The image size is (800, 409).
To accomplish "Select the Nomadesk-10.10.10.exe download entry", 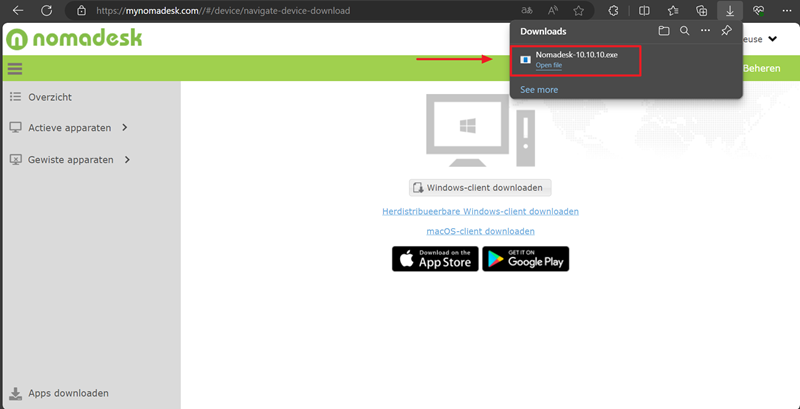I will click(575, 60).
